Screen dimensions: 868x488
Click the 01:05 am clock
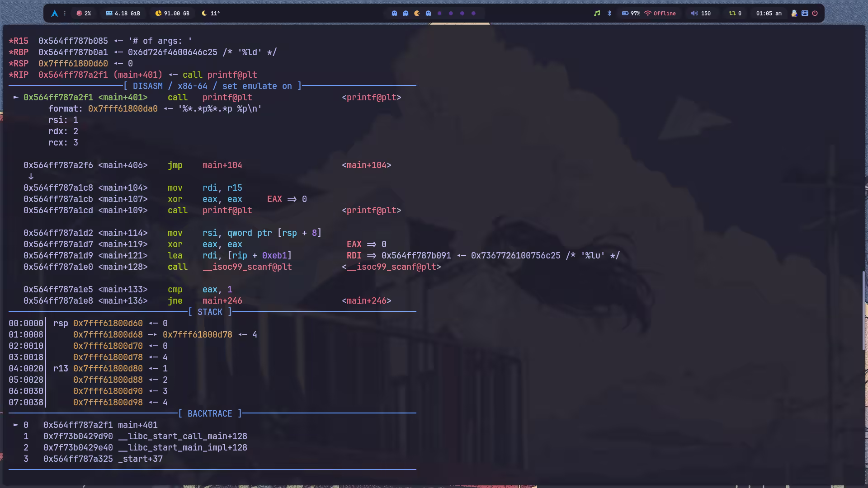769,14
